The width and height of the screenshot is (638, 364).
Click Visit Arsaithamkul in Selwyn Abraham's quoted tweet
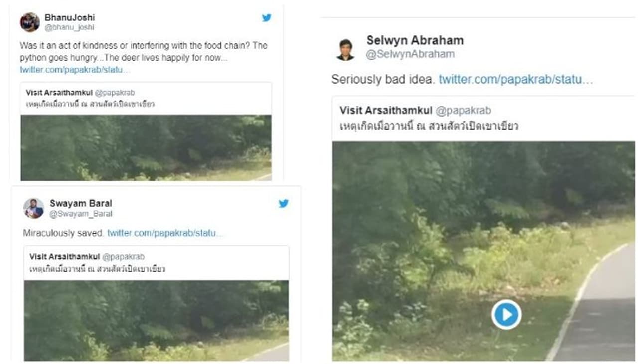386,110
